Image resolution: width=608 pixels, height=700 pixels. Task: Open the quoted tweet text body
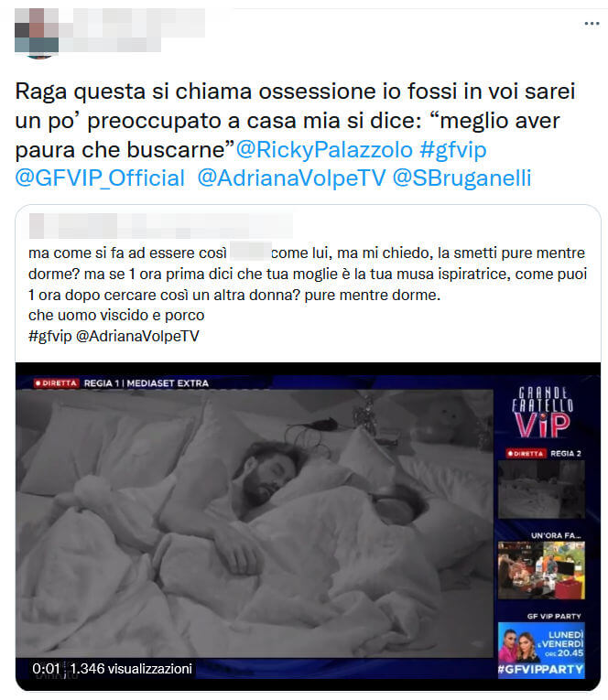[308, 295]
